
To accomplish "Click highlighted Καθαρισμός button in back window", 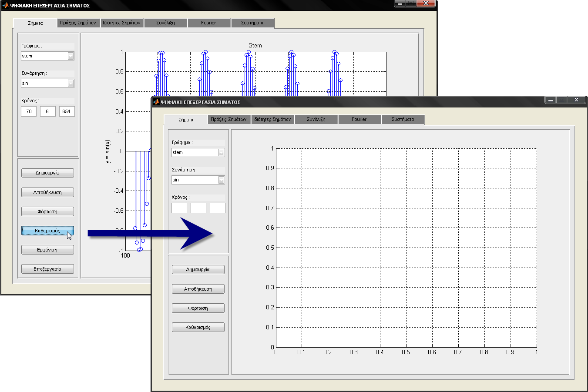I will (47, 231).
